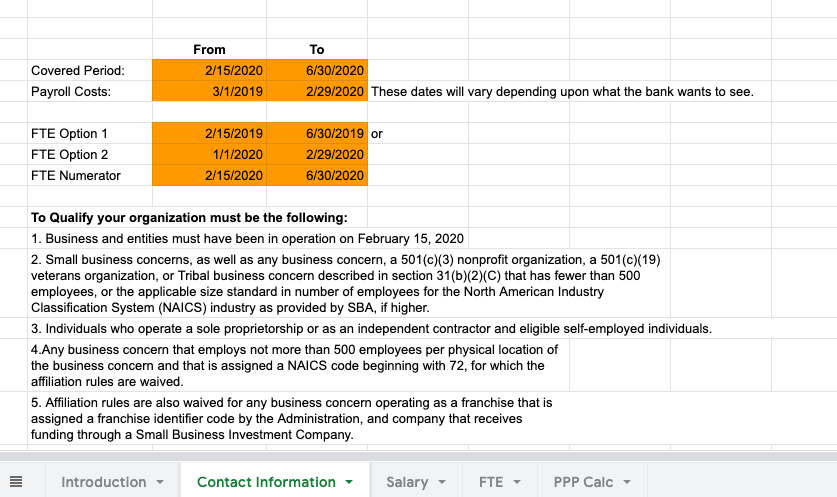The width and height of the screenshot is (837, 497).
Task: Open PPP Calc tab dropdown arrow
Action: (627, 482)
